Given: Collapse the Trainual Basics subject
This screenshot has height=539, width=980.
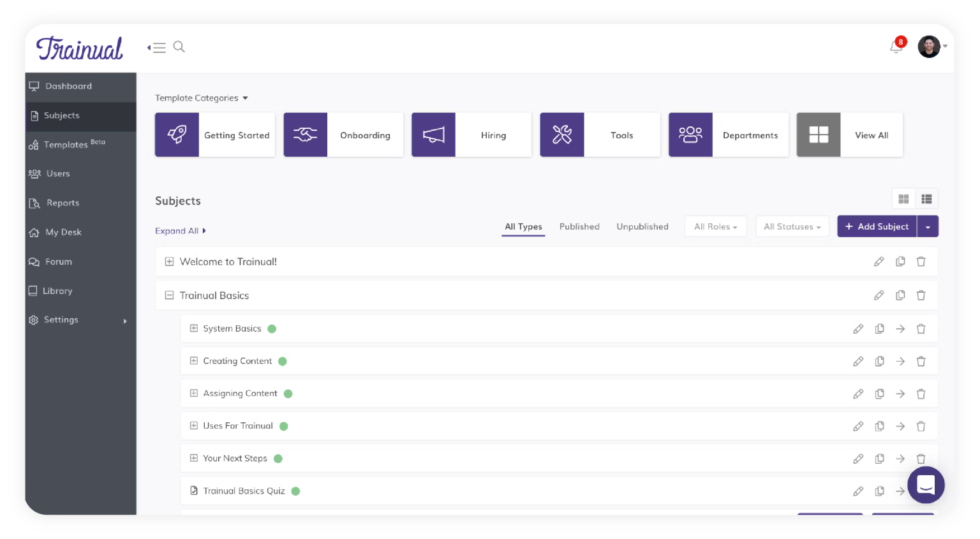Looking at the screenshot, I should tap(170, 295).
